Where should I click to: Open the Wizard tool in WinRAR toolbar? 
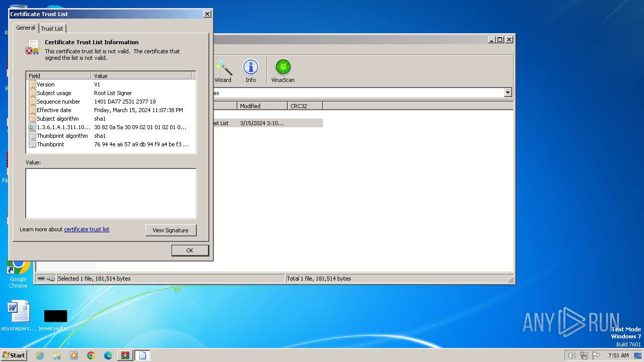coord(223,71)
